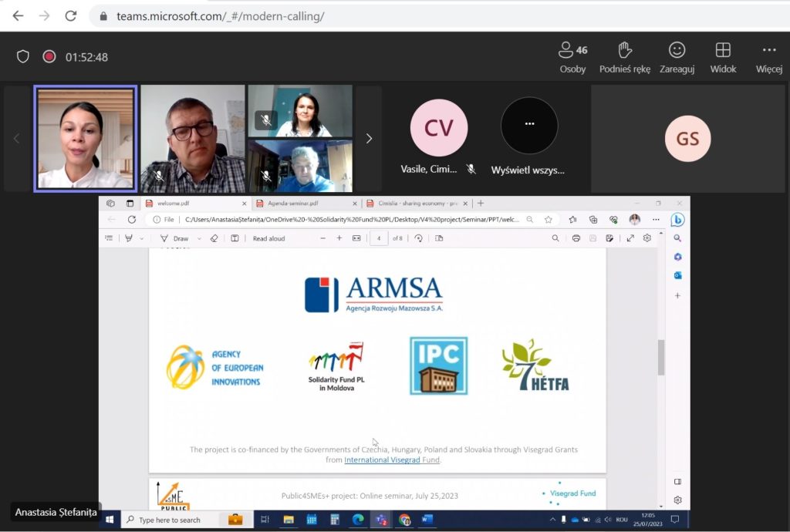Zoom in the PDF with plus button
Screen dimensions: 790x532
339,238
